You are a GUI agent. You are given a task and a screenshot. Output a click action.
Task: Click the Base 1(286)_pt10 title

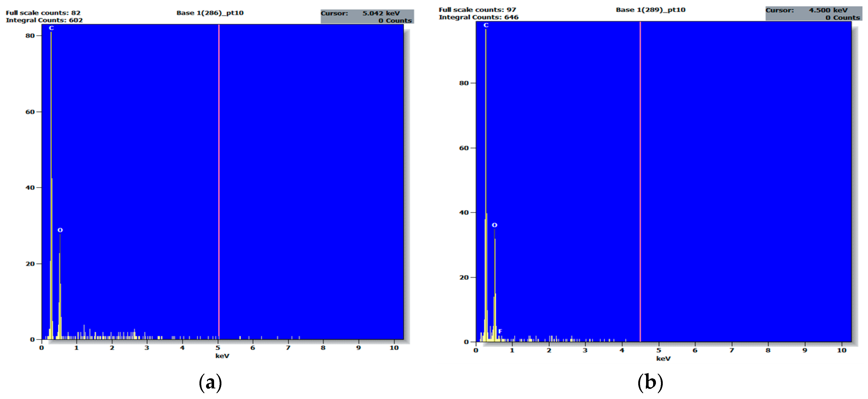pos(210,13)
